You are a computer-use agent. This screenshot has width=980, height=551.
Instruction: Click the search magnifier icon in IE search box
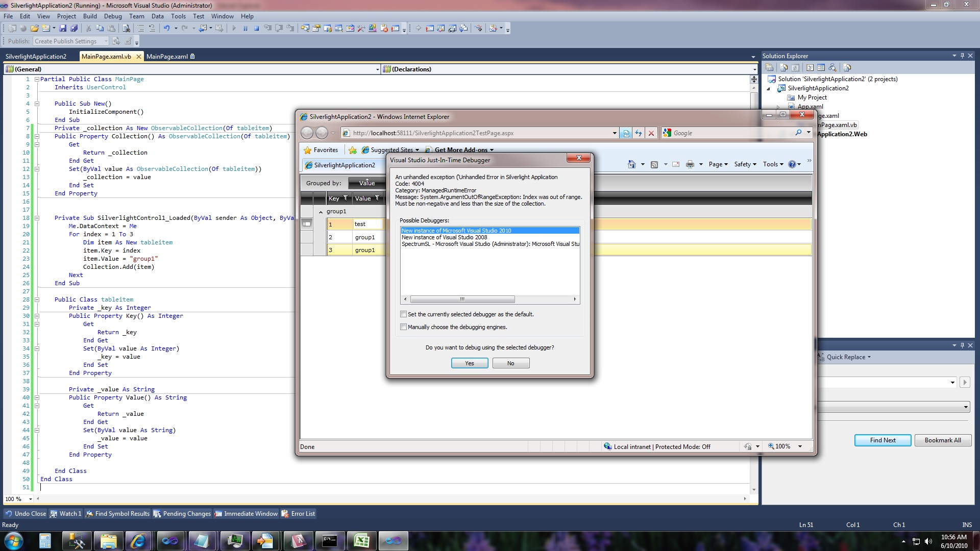click(x=798, y=133)
